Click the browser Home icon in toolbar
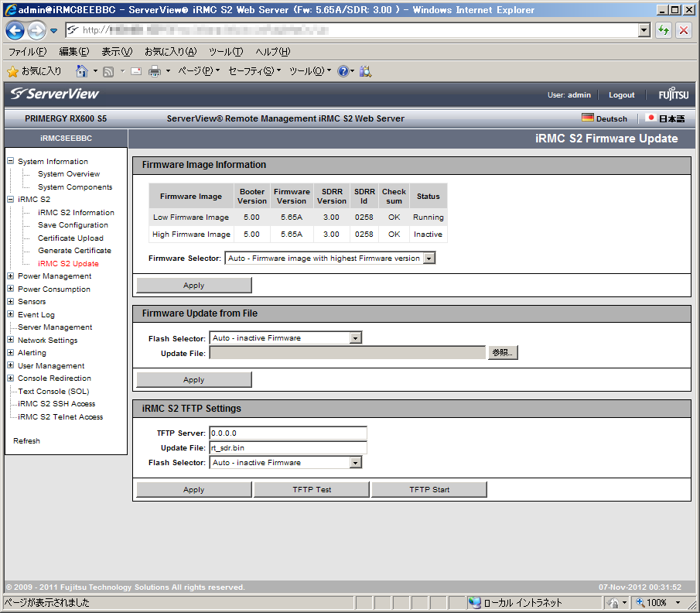700x613 pixels. click(82, 71)
